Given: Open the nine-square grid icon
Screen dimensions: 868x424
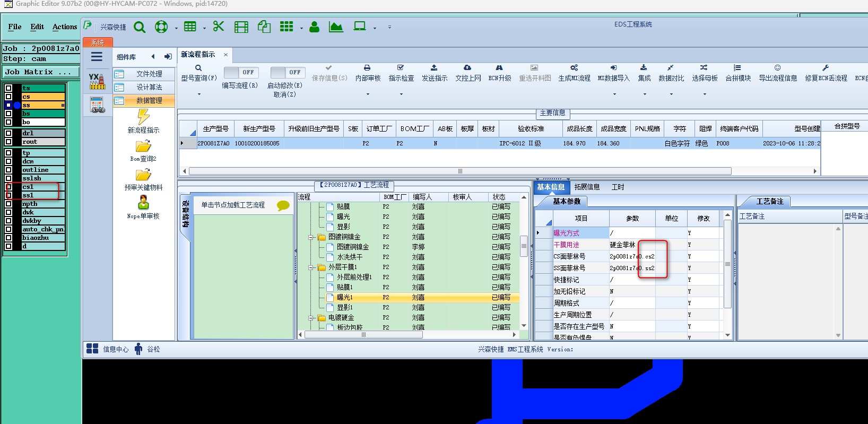Looking at the screenshot, I should (287, 27).
